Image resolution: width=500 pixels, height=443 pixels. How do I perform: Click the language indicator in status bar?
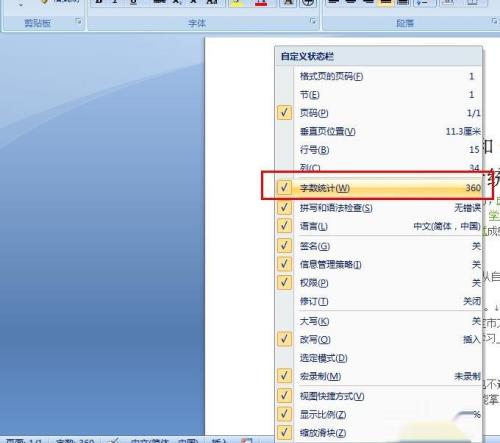[164, 440]
